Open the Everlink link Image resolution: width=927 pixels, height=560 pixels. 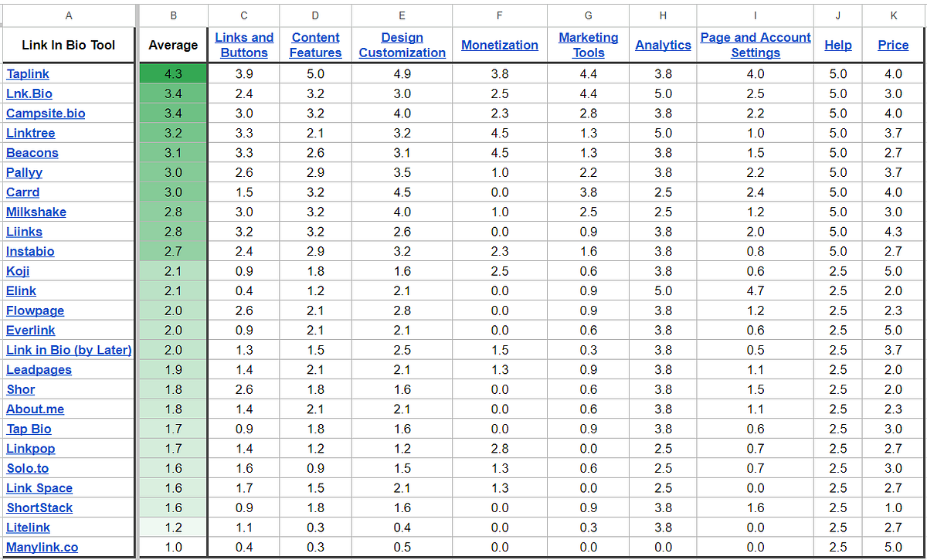[x=31, y=330]
